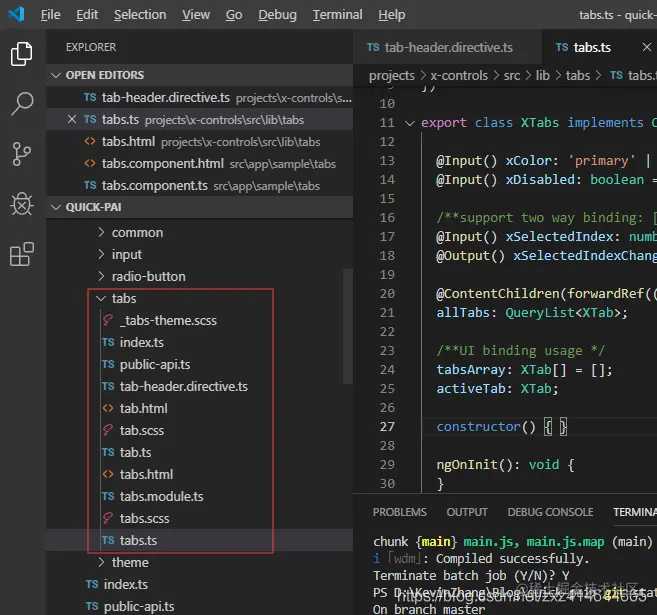
Task: Place cursor on constructor() line
Action: pyautogui.click(x=501, y=427)
